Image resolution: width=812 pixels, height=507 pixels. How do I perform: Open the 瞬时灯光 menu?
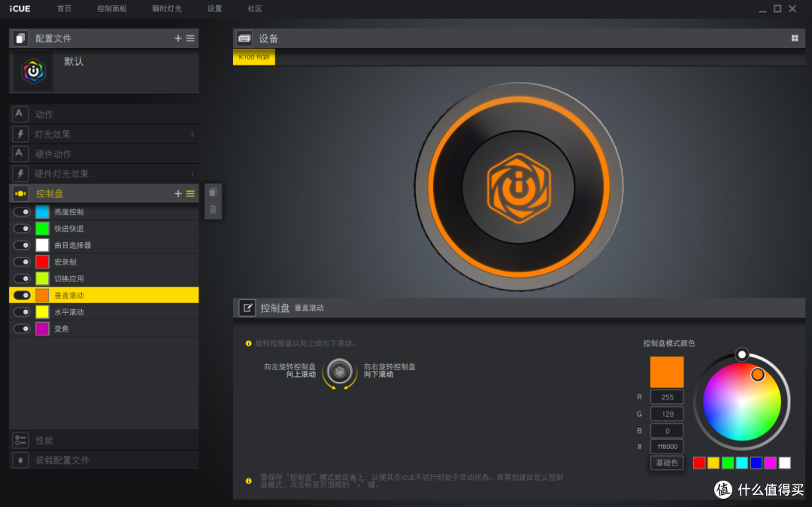pos(167,9)
